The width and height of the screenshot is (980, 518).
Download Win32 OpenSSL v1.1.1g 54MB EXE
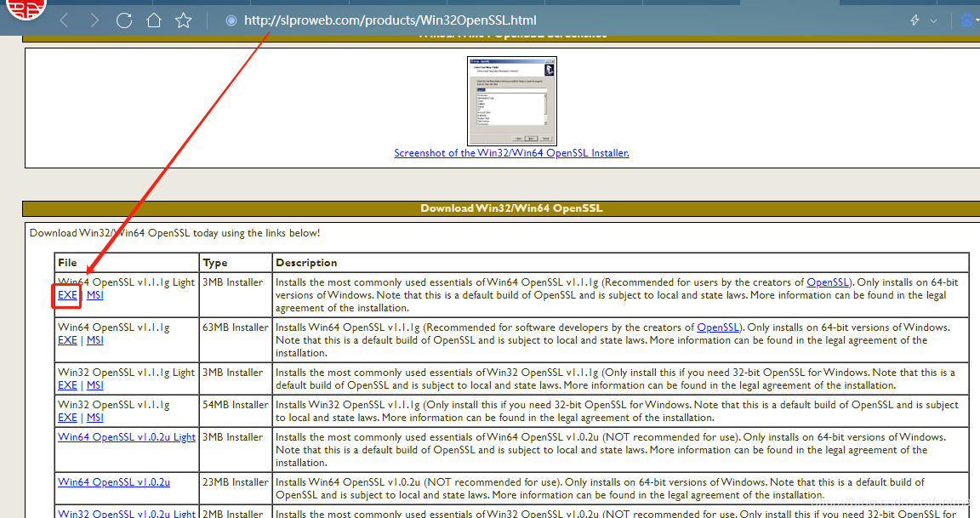pos(67,418)
